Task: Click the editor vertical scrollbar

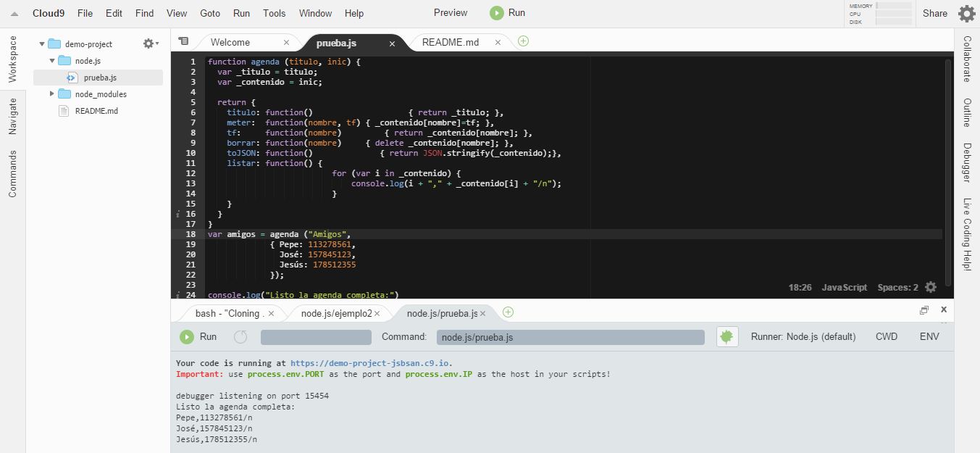Action: click(948, 174)
